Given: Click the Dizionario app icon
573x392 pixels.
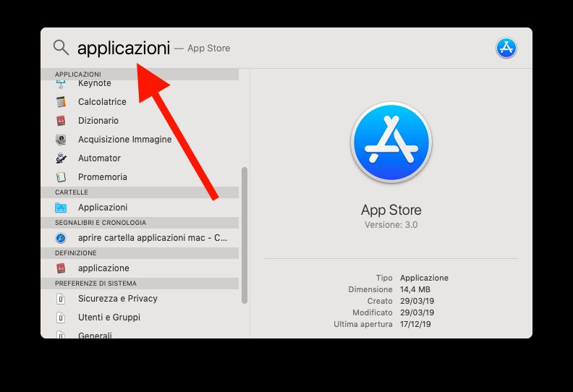Looking at the screenshot, I should pyautogui.click(x=61, y=121).
